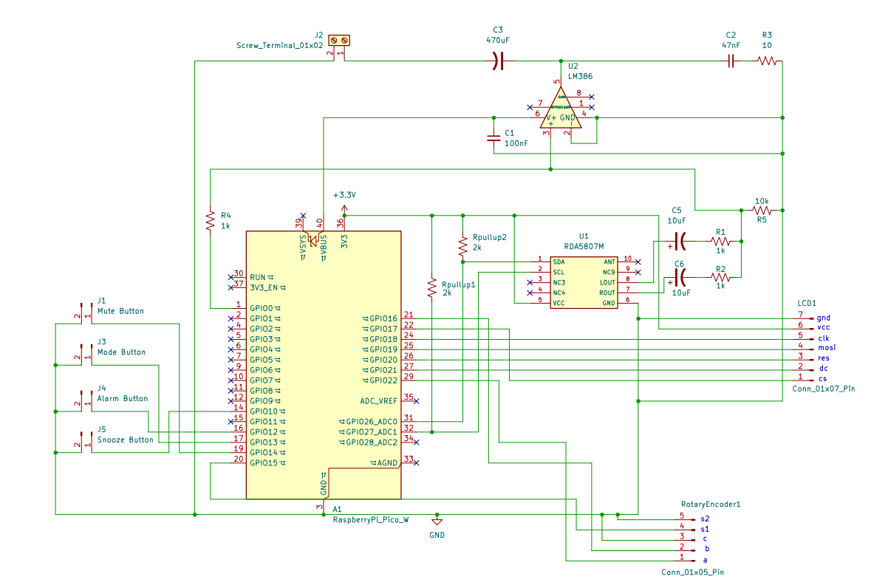Screen dimensions: 888x588
Task: Click no-connect X on RUN pin 30
Action: pos(231,276)
